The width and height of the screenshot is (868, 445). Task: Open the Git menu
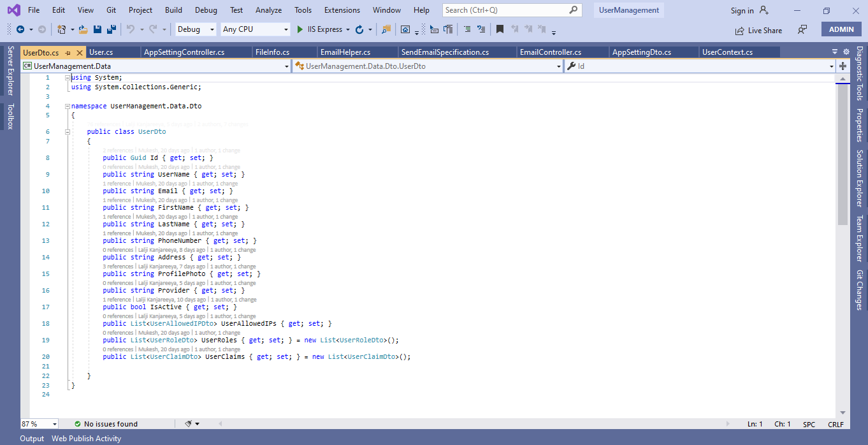coord(111,10)
